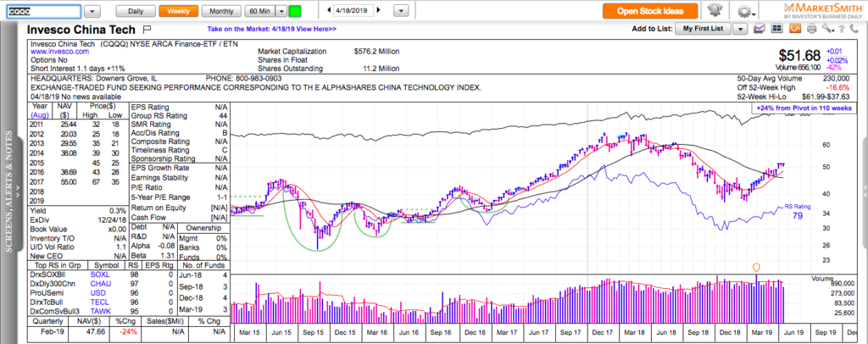Click CHAU symbol link
This screenshot has width=868, height=344.
pos(100,284)
